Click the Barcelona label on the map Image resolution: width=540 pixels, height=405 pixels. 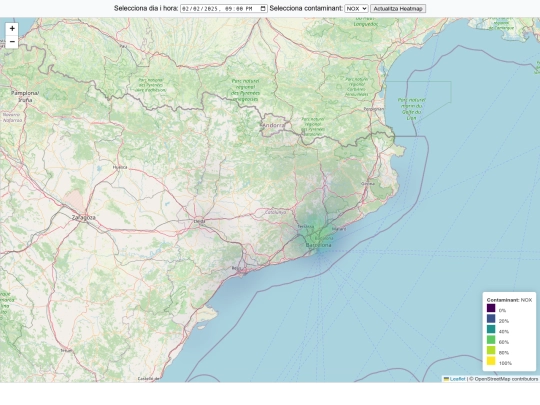click(319, 245)
